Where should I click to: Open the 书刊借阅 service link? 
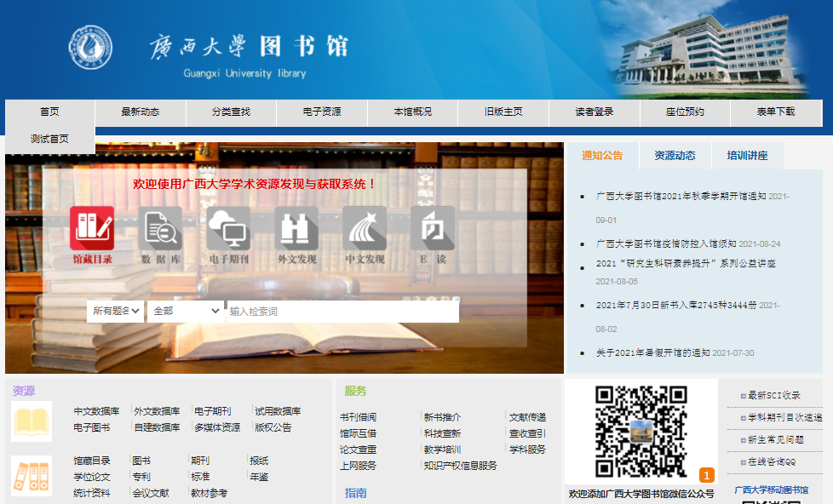coord(358,417)
